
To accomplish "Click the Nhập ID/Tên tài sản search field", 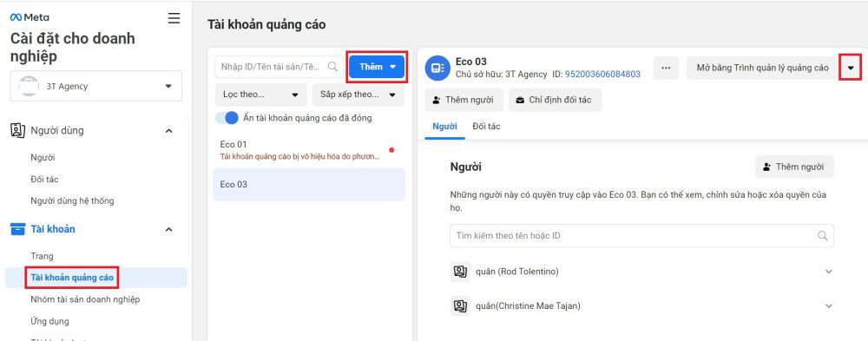I will click(x=279, y=67).
